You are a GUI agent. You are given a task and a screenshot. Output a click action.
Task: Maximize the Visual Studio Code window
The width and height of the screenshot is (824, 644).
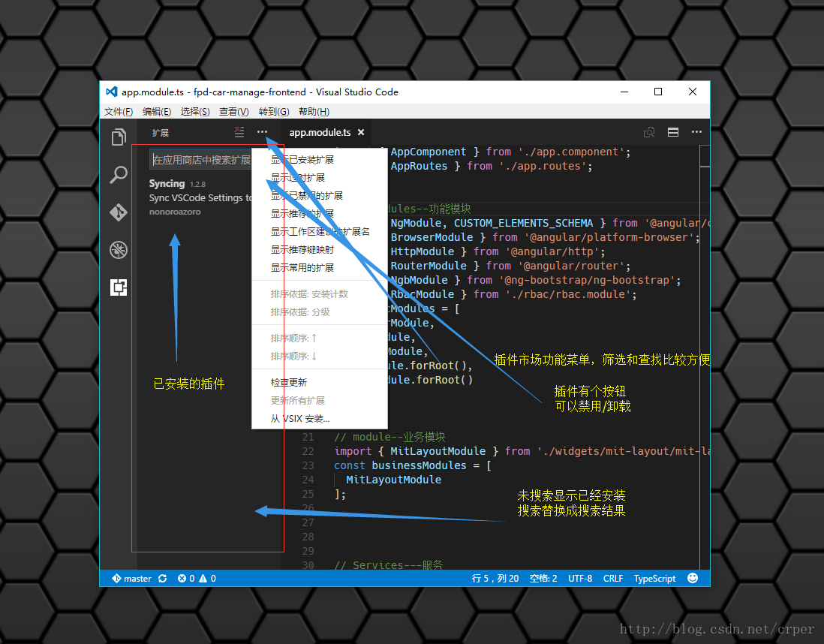coord(658,92)
